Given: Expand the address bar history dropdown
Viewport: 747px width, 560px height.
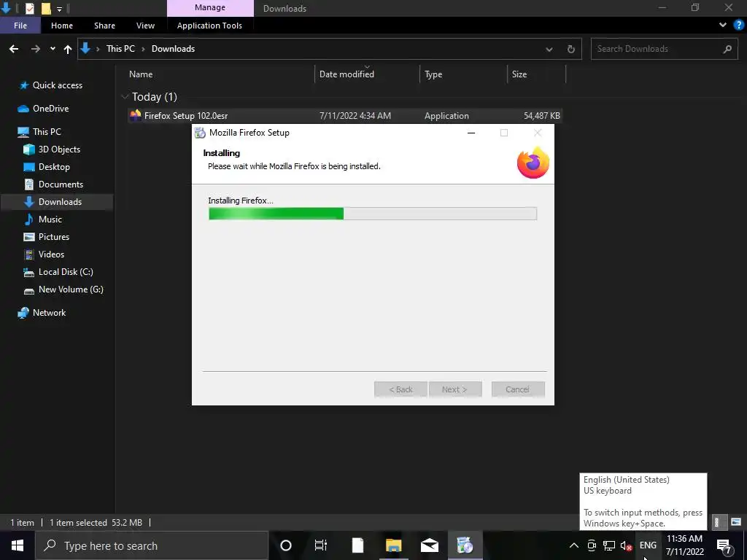Looking at the screenshot, I should [549, 49].
